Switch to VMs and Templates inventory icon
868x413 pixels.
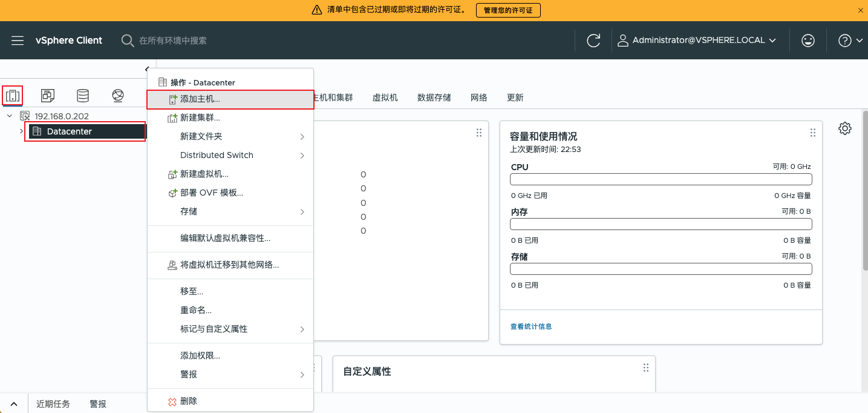[48, 96]
